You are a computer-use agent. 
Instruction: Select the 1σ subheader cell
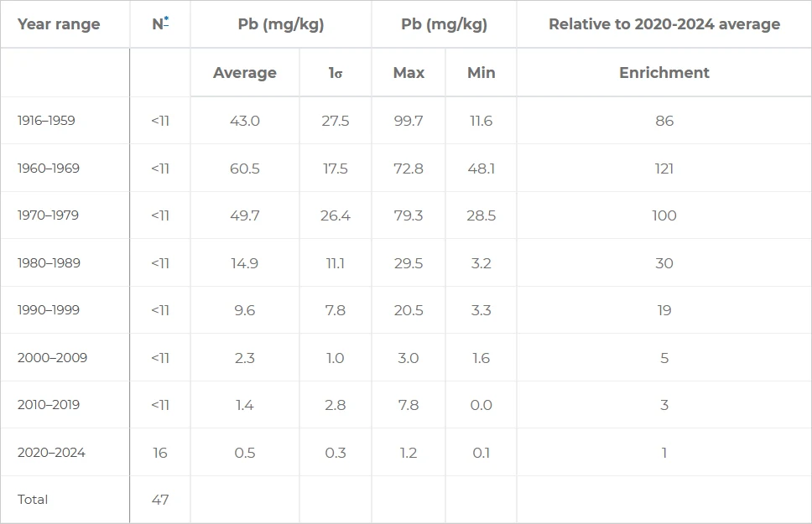[x=335, y=73]
